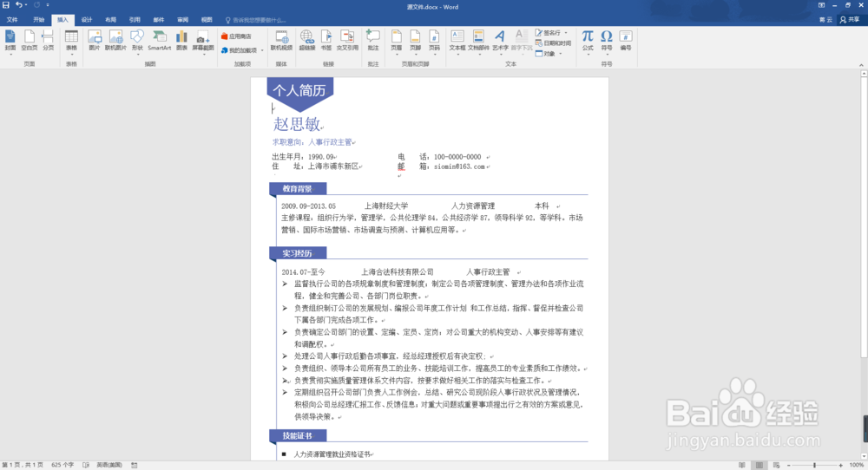This screenshot has width=868, height=470.
Task: Click the proofing check status icon
Action: tap(86, 465)
